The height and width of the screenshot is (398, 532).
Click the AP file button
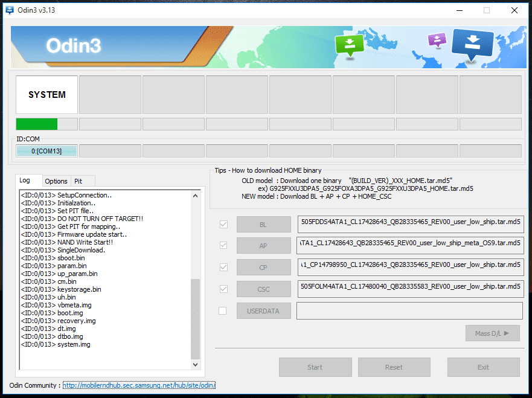pyautogui.click(x=264, y=246)
